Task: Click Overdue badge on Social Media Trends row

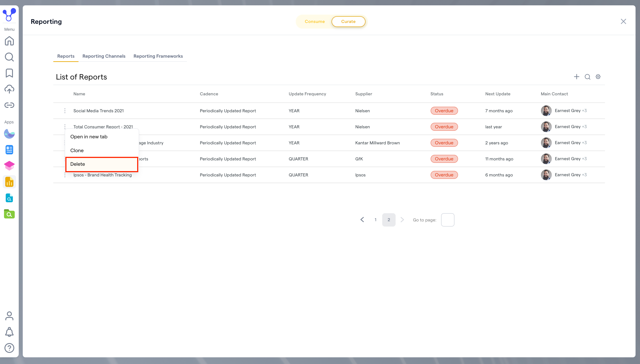Action: (x=444, y=111)
